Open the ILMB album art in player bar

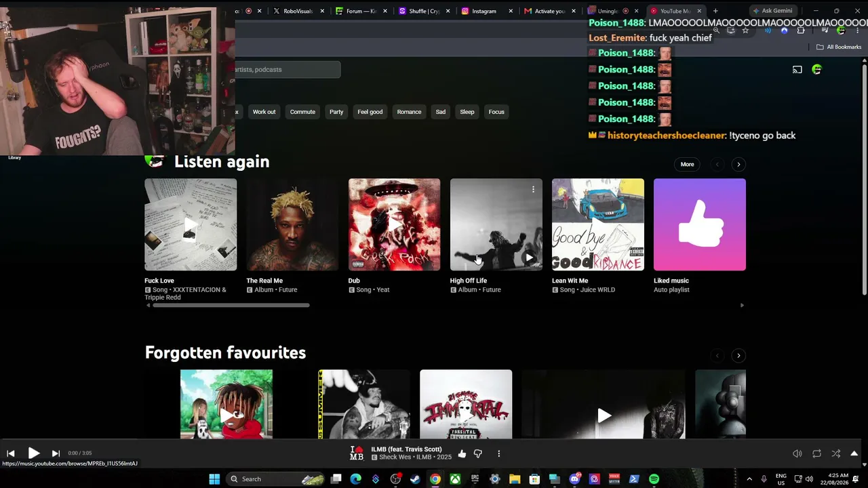357,453
